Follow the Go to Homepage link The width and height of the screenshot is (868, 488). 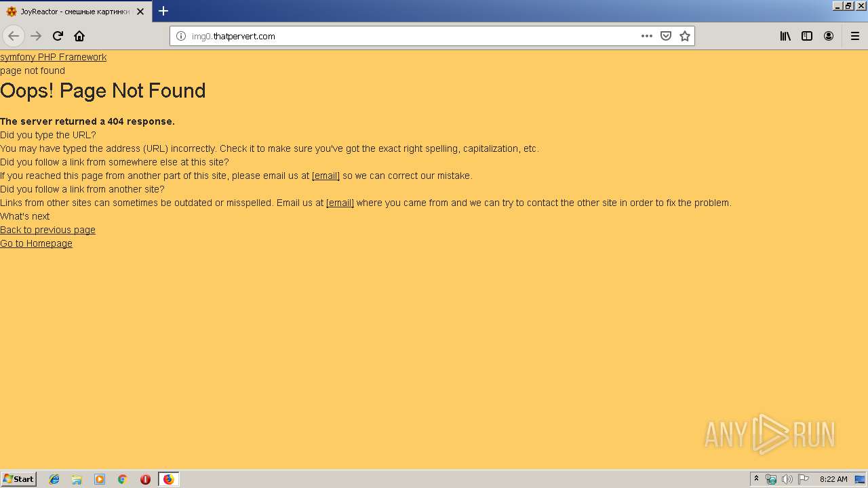tap(36, 243)
